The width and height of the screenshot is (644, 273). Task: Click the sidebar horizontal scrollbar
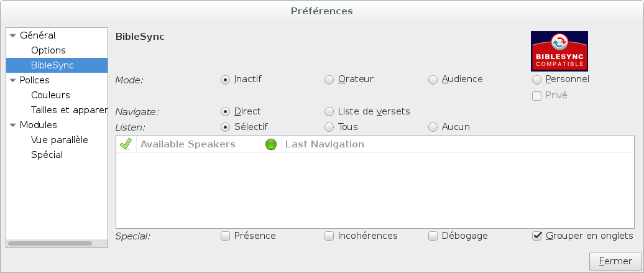point(50,243)
